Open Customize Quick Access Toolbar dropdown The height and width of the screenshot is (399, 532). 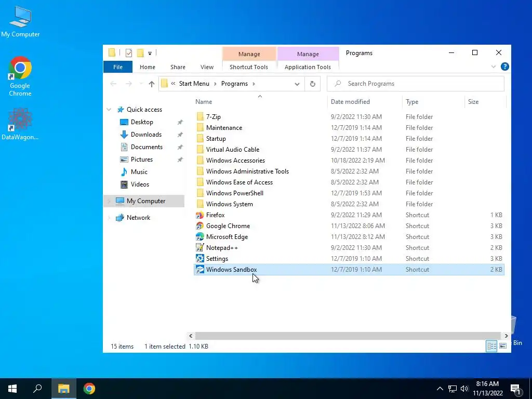pyautogui.click(x=150, y=54)
